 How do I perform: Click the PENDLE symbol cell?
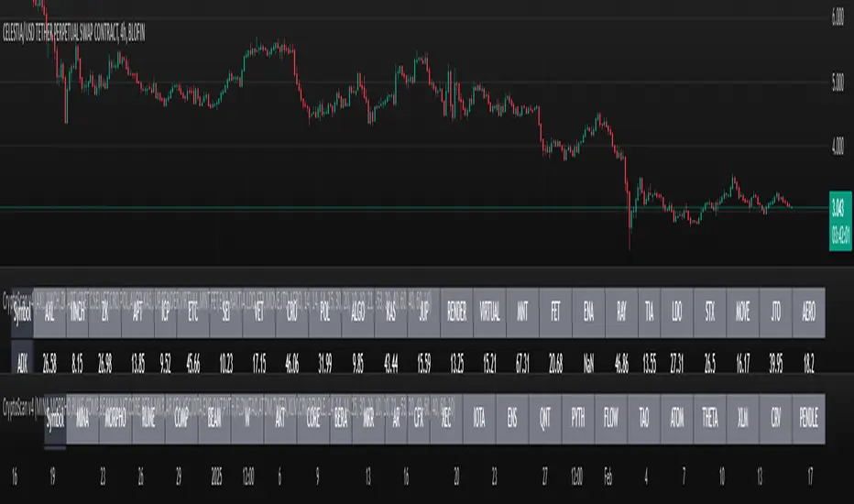[808, 413]
